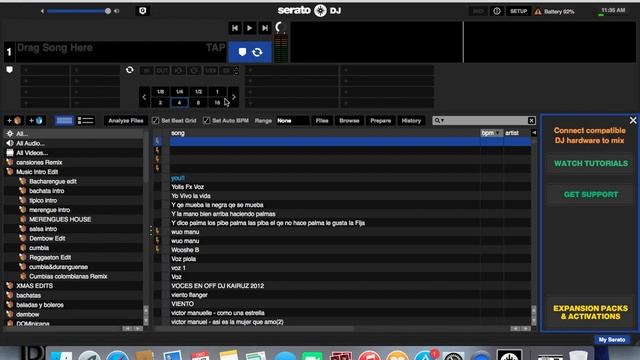Image resolution: width=640 pixels, height=360 pixels.
Task: Skip to the next track
Action: click(264, 28)
